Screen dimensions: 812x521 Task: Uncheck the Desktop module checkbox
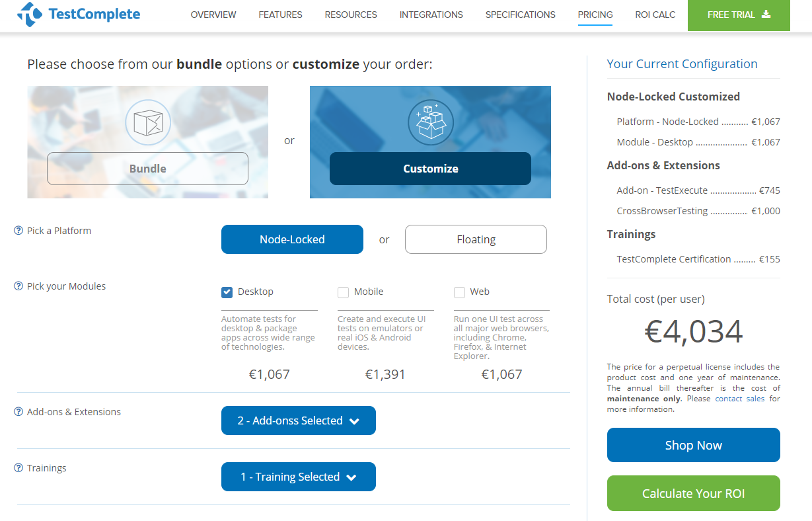pos(227,292)
